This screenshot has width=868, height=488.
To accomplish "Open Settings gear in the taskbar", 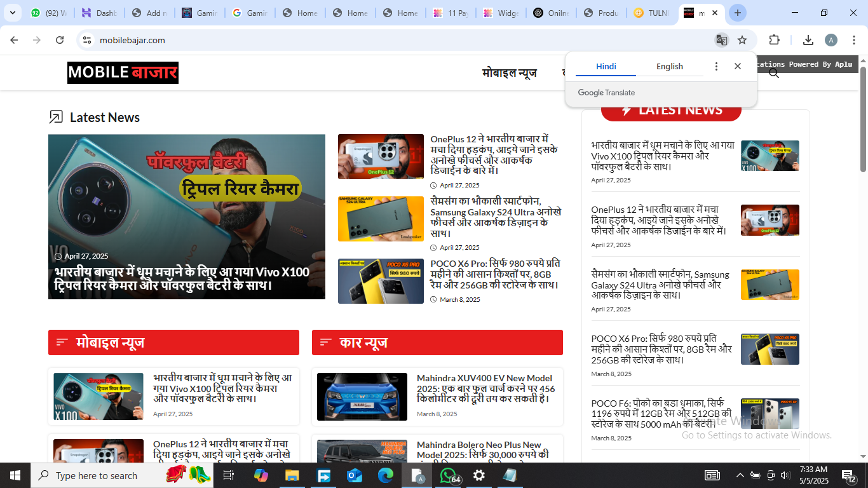I will pyautogui.click(x=479, y=475).
